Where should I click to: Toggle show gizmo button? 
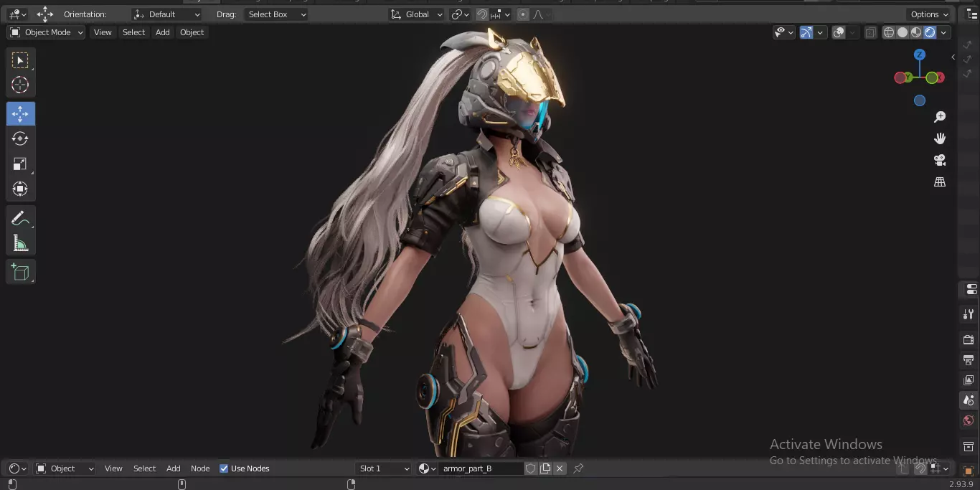806,32
